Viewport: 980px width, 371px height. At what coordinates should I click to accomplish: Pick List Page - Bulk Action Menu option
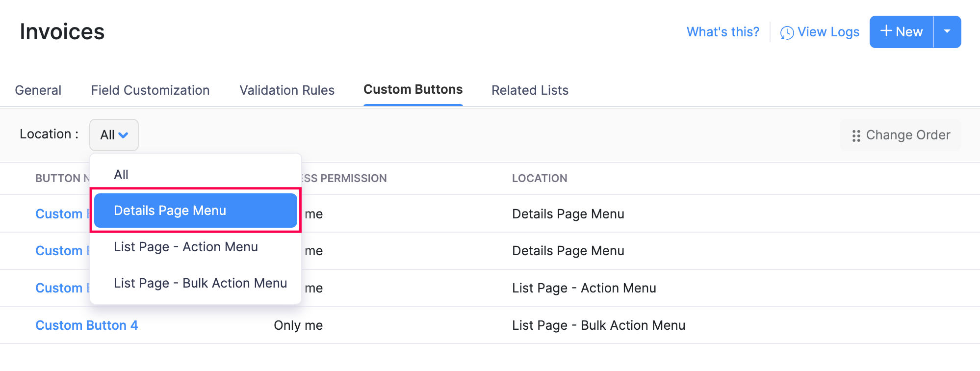(200, 283)
